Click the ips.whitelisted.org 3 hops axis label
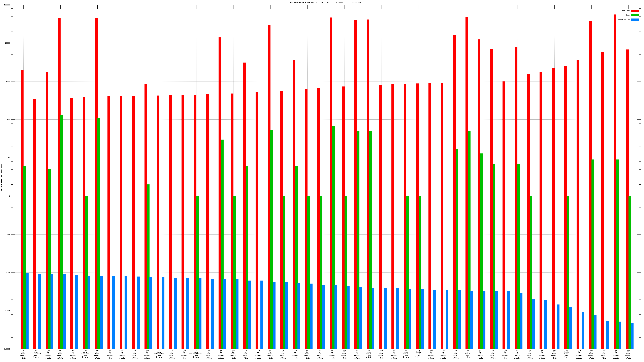This screenshot has width=644, height=362. (36, 354)
